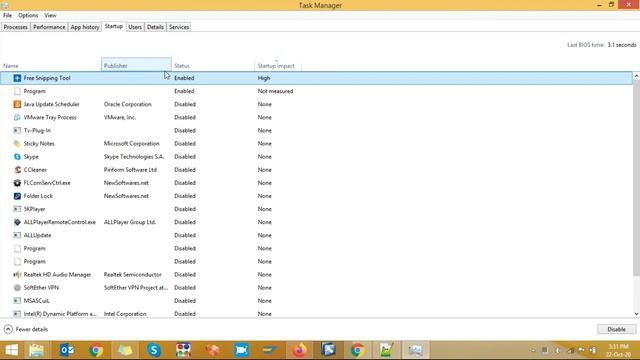Sort by the Startup impact column header

(278, 65)
